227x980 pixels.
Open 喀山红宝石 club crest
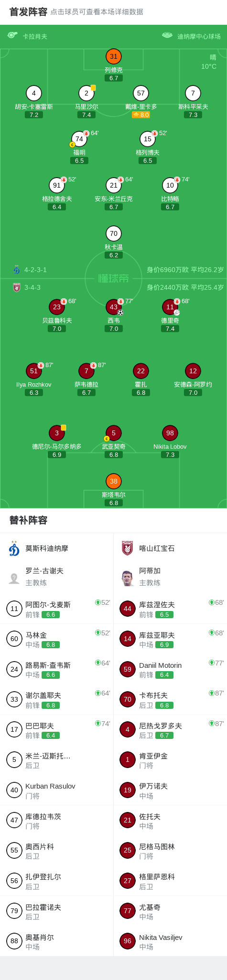pyautogui.click(x=128, y=548)
